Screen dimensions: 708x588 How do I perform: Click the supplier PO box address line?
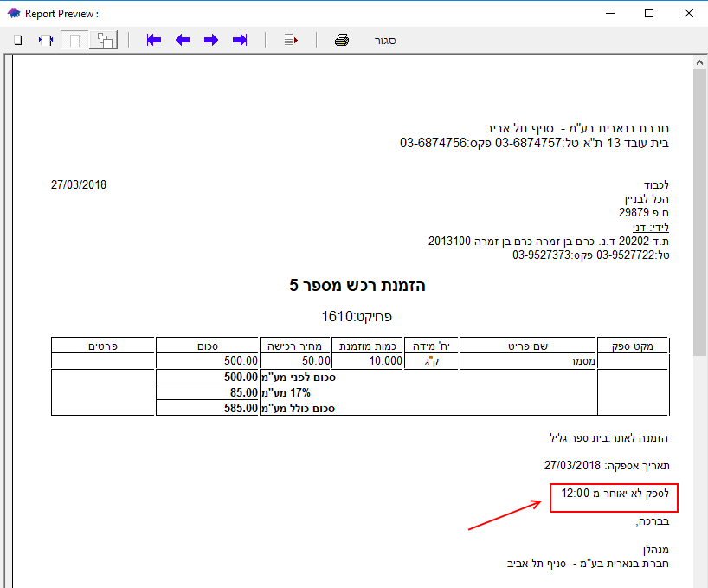tap(549, 241)
